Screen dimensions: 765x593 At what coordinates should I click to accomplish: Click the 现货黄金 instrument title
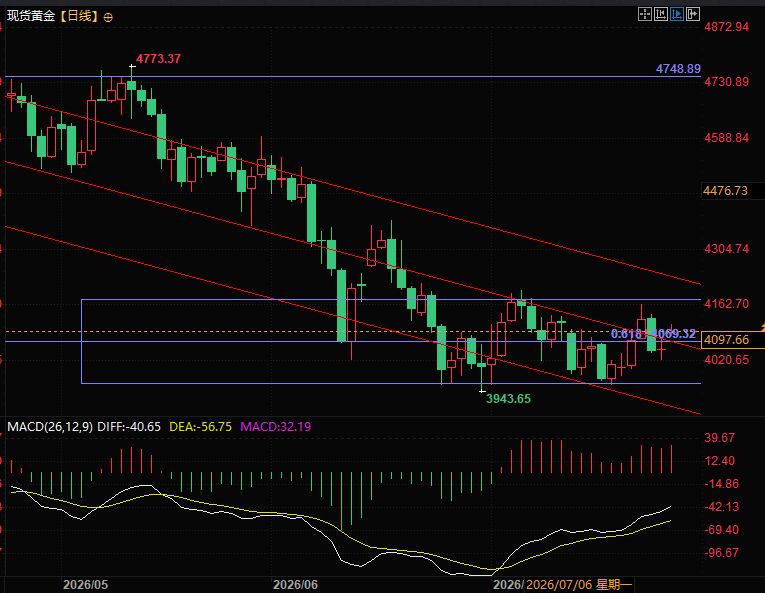31,16
